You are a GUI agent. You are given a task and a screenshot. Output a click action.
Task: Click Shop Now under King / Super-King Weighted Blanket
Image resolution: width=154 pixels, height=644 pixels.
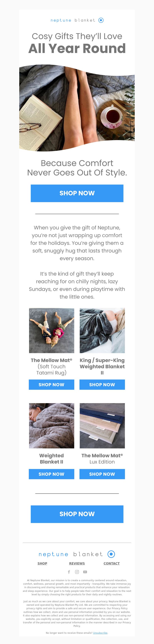tap(102, 385)
